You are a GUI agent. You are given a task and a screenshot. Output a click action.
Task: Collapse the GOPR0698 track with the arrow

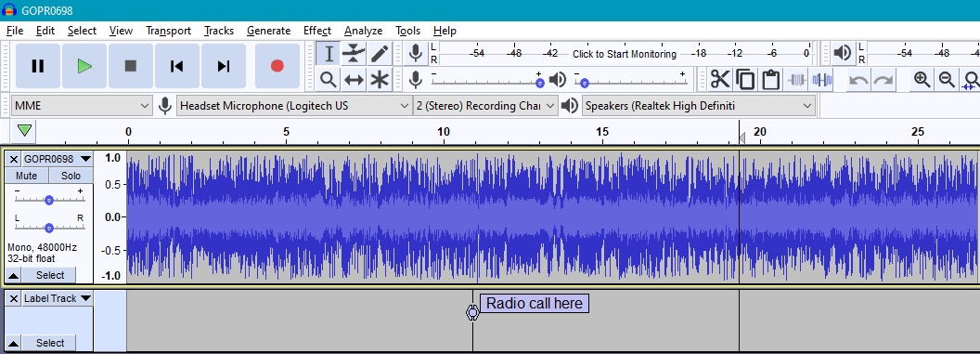click(14, 275)
